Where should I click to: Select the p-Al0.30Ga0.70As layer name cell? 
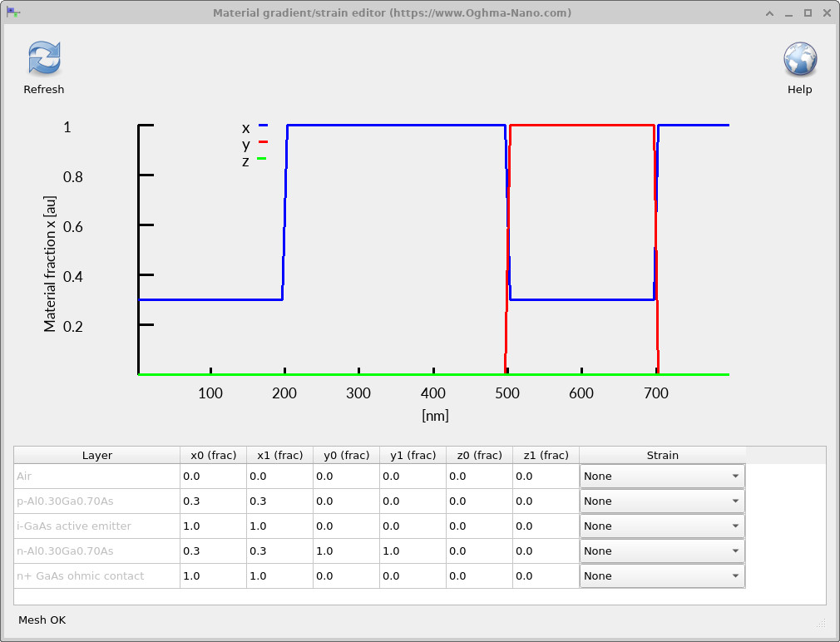click(x=97, y=501)
